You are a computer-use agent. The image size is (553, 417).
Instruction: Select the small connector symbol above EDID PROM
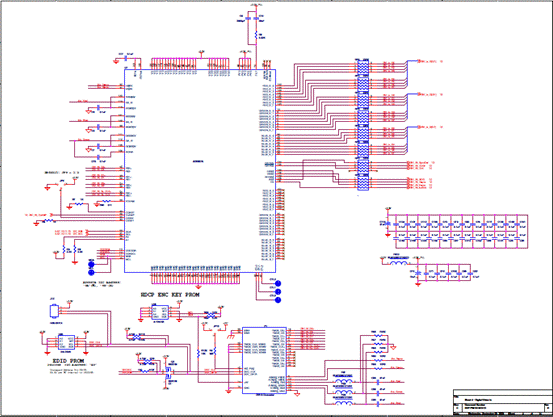coord(54,311)
